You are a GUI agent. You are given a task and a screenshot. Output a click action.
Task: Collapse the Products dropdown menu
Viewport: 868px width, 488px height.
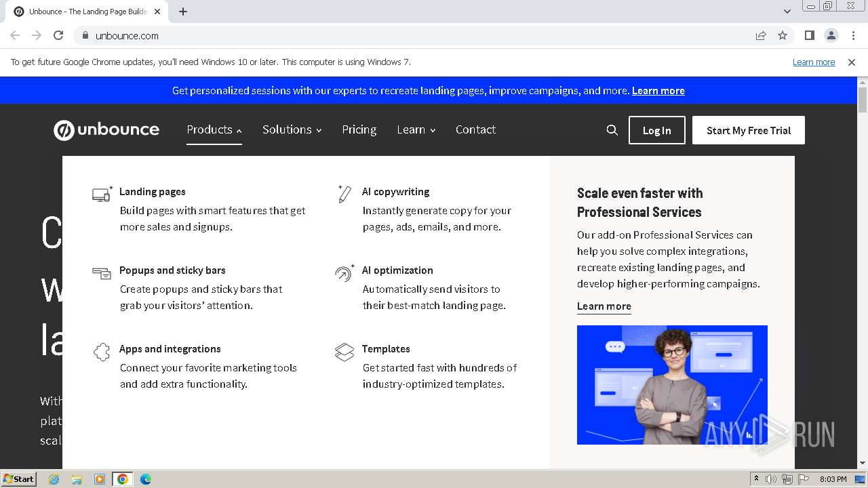pyautogui.click(x=214, y=129)
